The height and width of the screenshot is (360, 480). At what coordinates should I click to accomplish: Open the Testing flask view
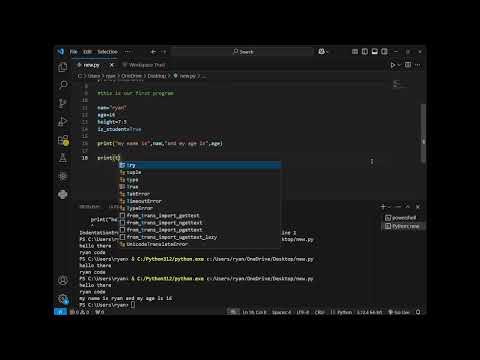(x=63, y=158)
